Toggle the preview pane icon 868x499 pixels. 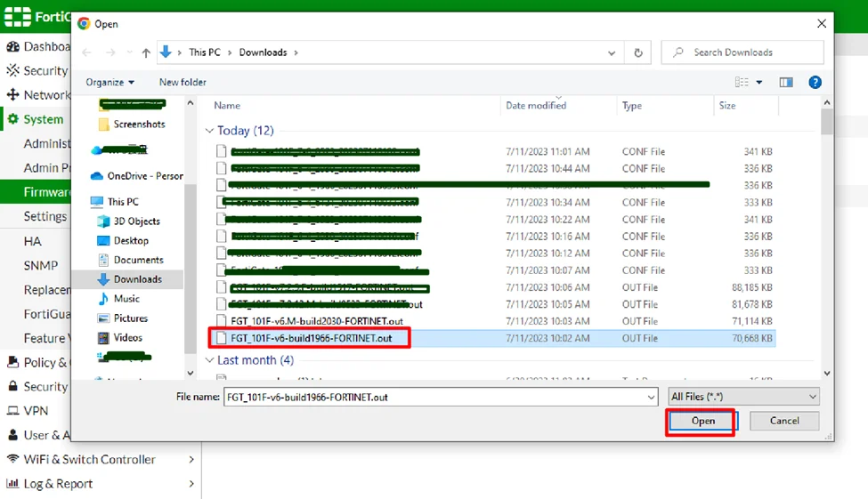click(786, 83)
